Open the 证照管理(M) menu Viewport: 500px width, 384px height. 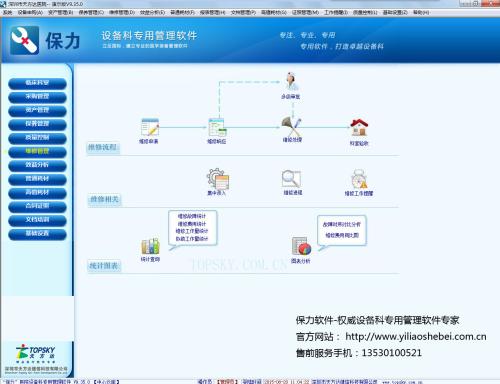[305, 12]
